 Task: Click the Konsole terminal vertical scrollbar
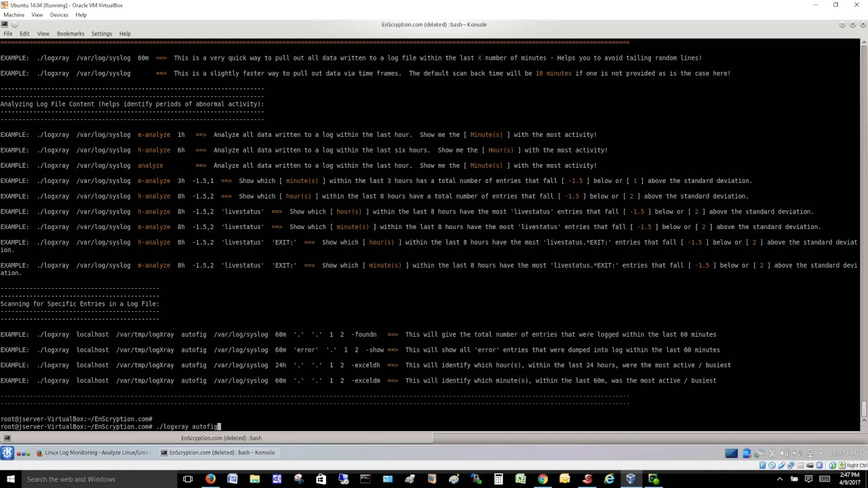864,235
